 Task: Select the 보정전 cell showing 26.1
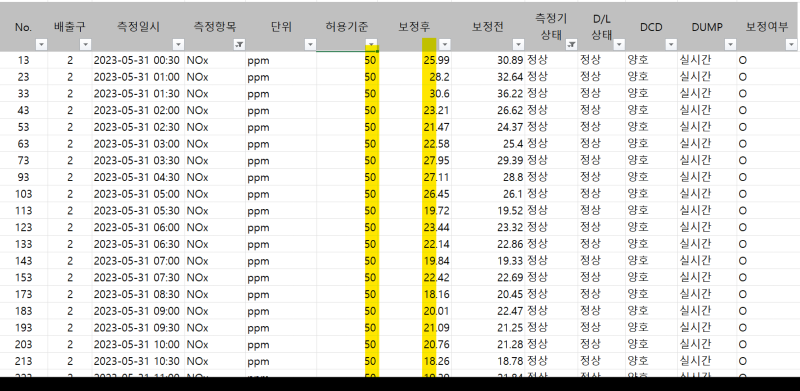[x=488, y=194]
